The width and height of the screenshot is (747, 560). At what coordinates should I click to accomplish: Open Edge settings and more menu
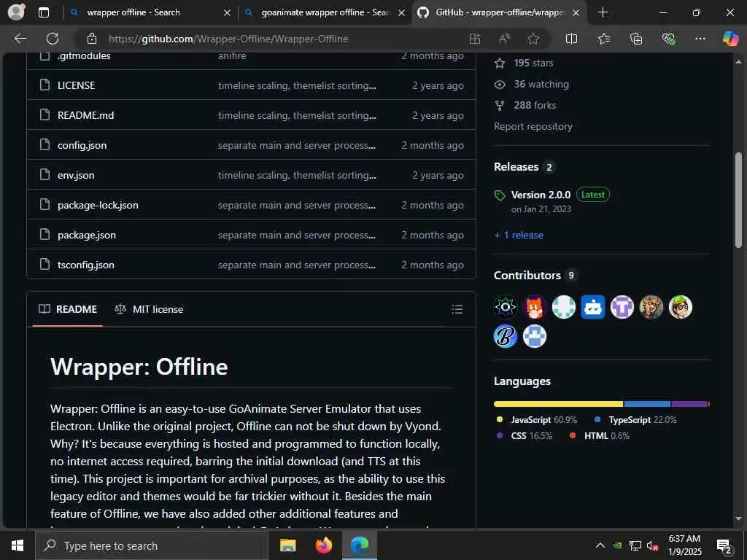pos(700,39)
